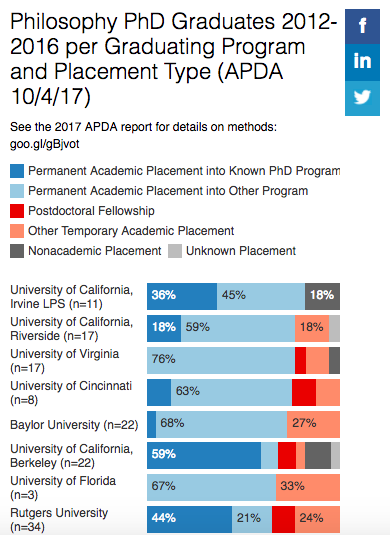Click the 59% segment in Riverside row
390x535 pixels.
pyautogui.click(x=238, y=328)
